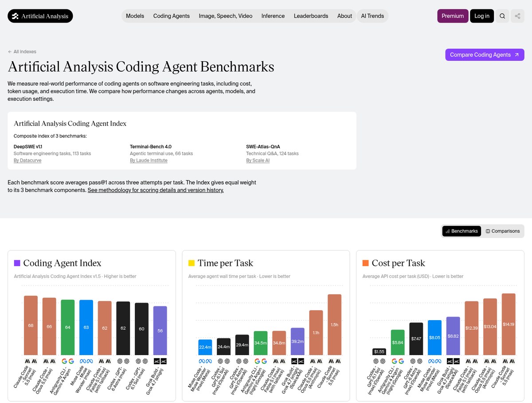
Task: Go back via All indexes link
Action: point(22,51)
